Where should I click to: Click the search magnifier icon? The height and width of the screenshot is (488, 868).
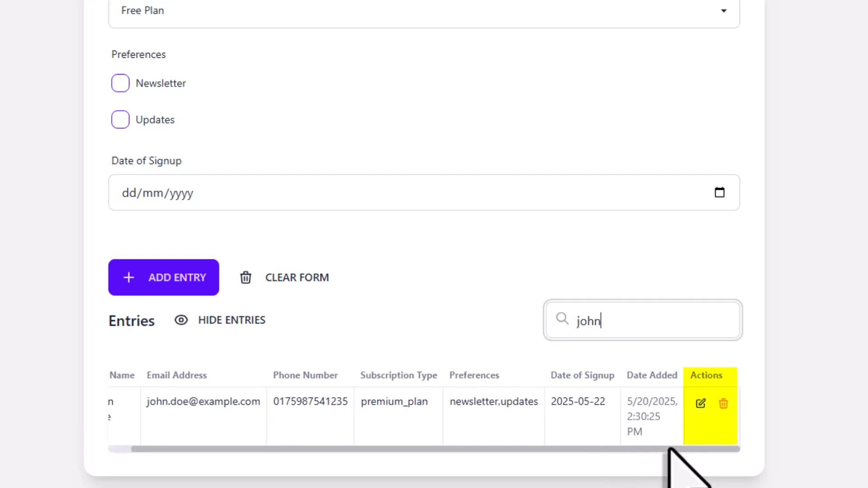pyautogui.click(x=562, y=319)
